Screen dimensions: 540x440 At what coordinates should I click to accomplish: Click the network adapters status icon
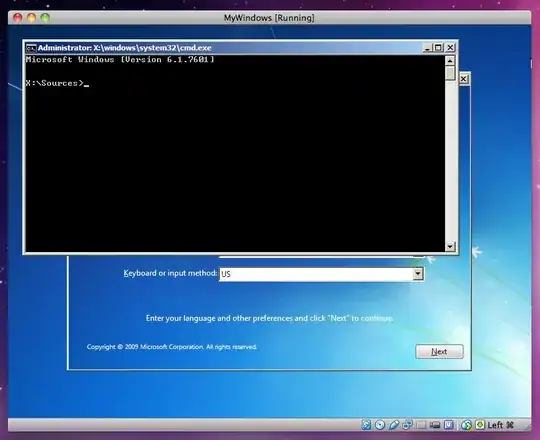click(407, 425)
